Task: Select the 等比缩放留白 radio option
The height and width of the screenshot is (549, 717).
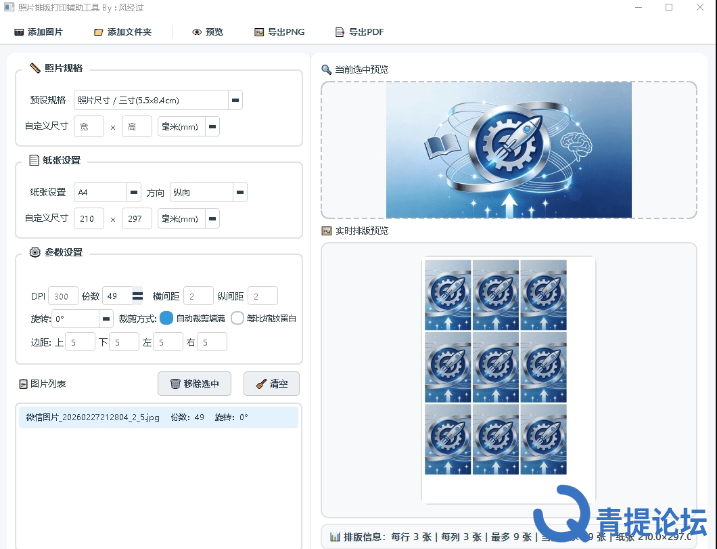Action: click(x=237, y=318)
